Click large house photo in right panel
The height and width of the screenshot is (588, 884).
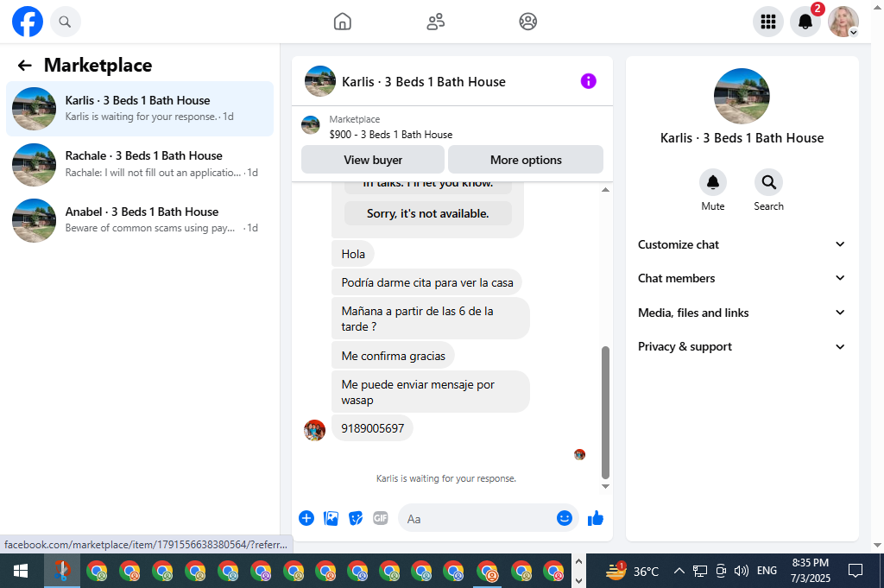coord(742,96)
